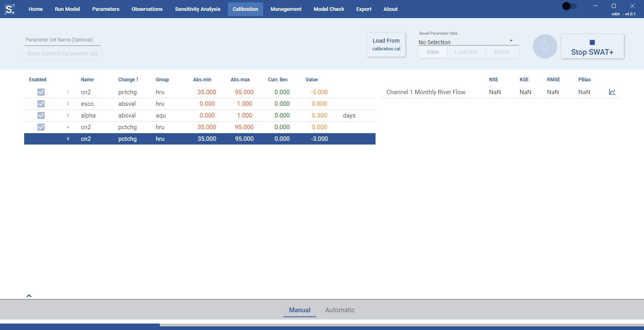Click the Parameter Set Name input field
Screen dimensions: 644x330
pyautogui.click(x=62, y=40)
